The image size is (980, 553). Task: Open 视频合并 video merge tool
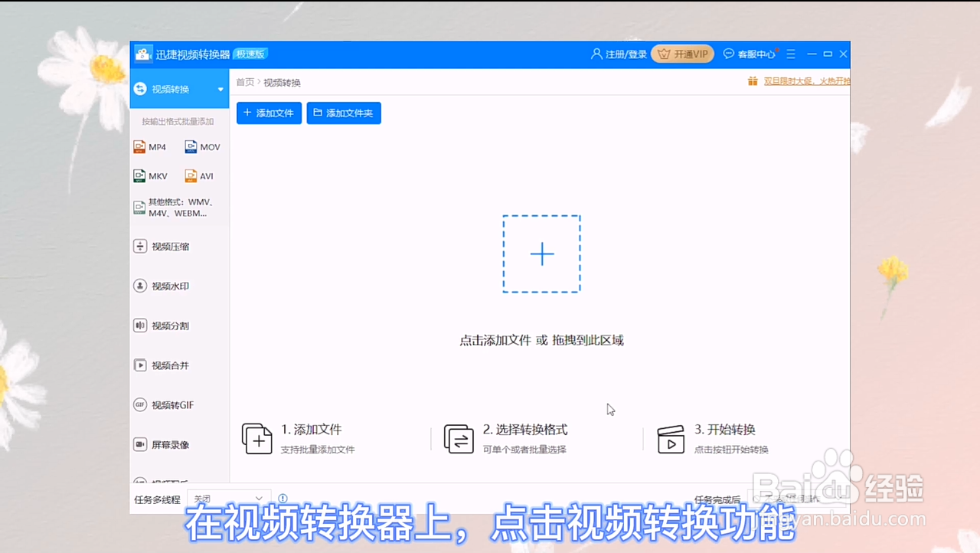click(162, 365)
